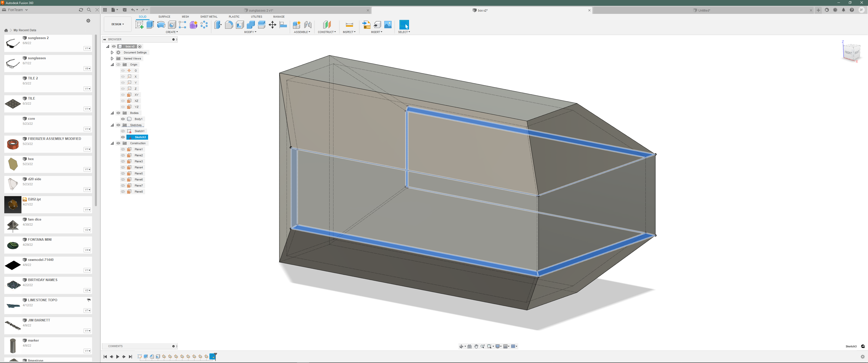Open the Measure tool under Inspect
Screen dimensions: 868x363
click(349, 25)
